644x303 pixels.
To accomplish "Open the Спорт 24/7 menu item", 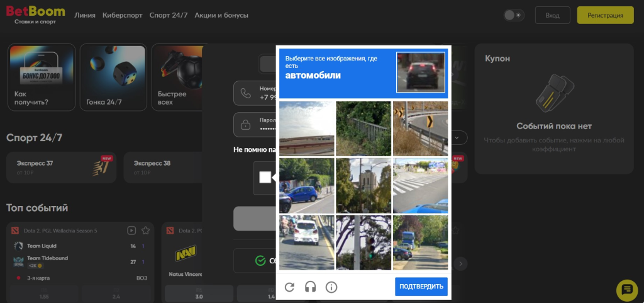I will (169, 15).
